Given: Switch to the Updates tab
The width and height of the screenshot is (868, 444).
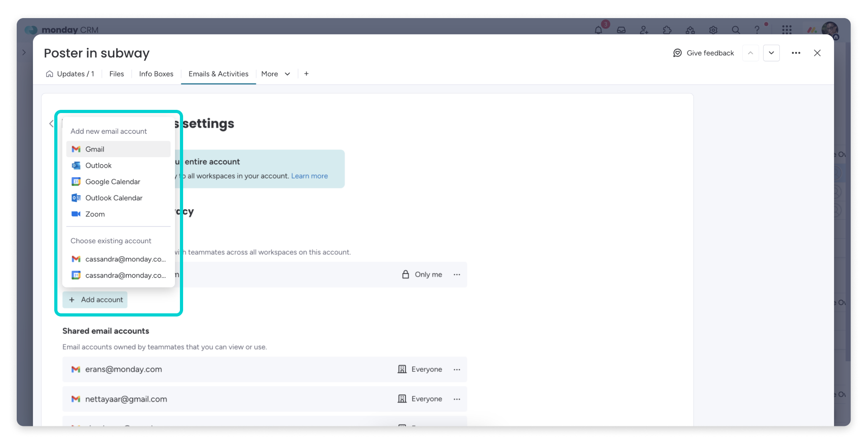Looking at the screenshot, I should pos(70,74).
